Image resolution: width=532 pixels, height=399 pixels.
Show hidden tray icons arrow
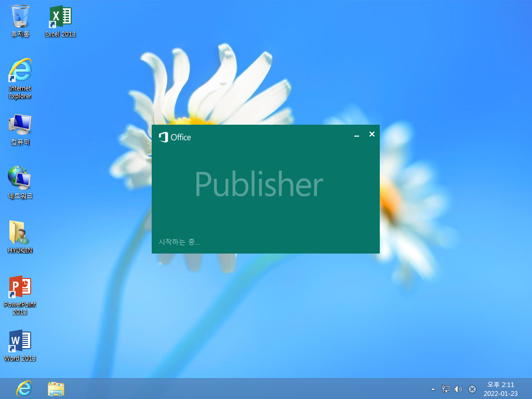tap(433, 389)
